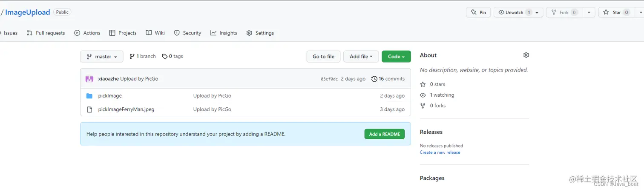Click Create a new release link

click(x=440, y=153)
